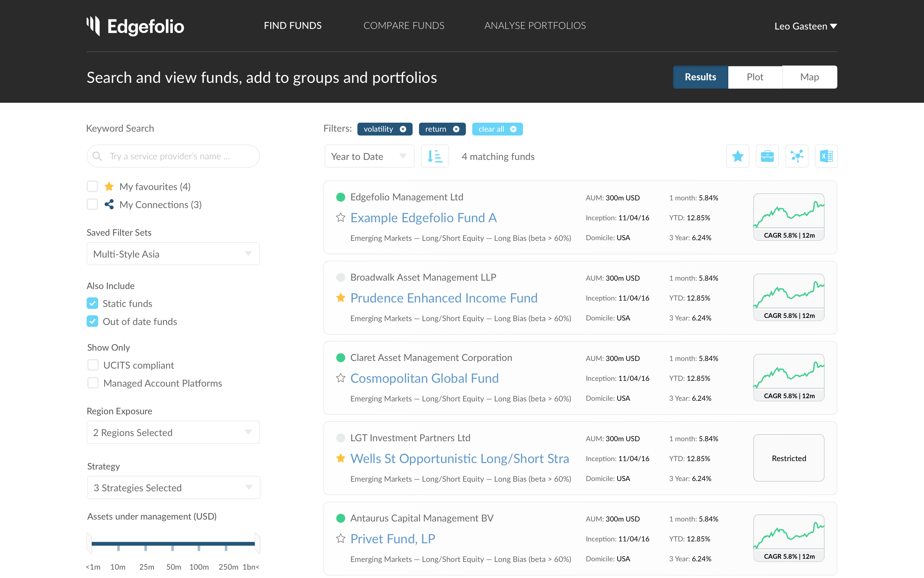
Task: Go to Compare Funds navigation
Action: [404, 26]
